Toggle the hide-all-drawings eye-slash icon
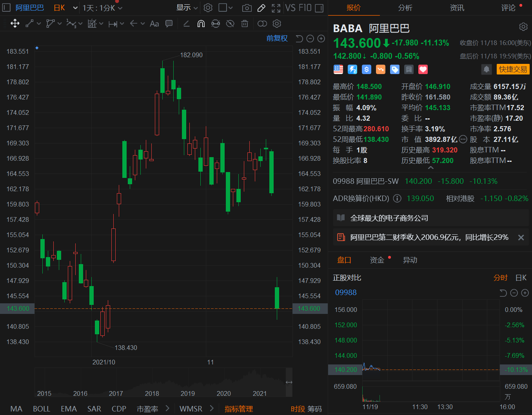 point(230,24)
